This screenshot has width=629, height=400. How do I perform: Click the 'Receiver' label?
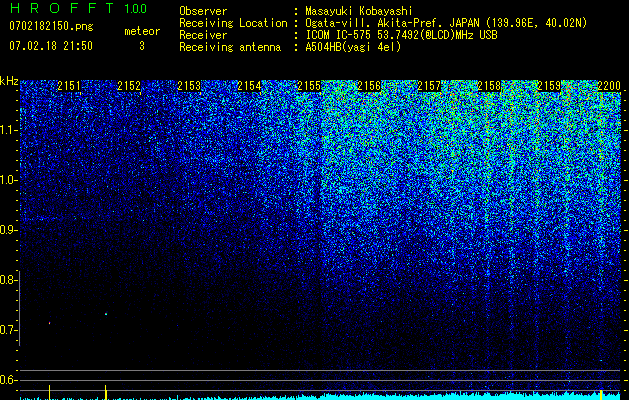(x=203, y=35)
